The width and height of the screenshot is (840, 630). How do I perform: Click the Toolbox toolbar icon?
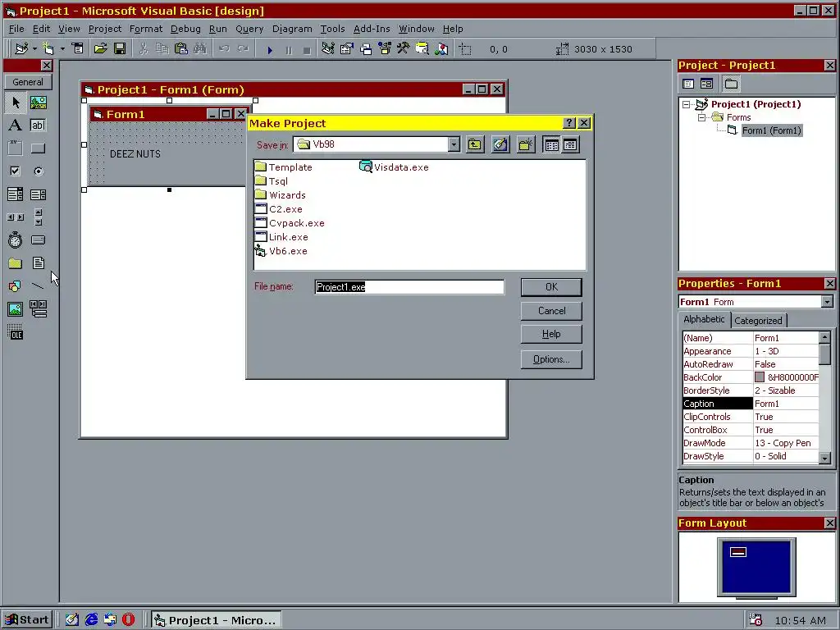pyautogui.click(x=404, y=49)
